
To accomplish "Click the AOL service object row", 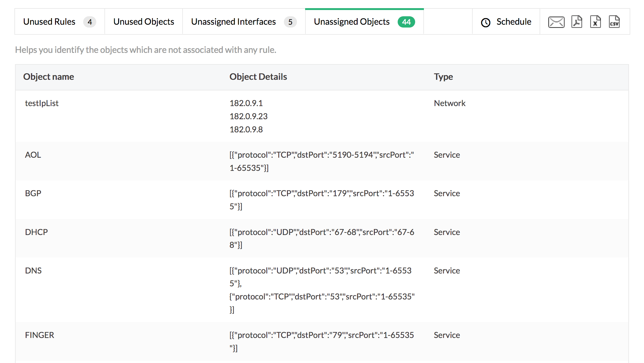I will pos(33,155).
